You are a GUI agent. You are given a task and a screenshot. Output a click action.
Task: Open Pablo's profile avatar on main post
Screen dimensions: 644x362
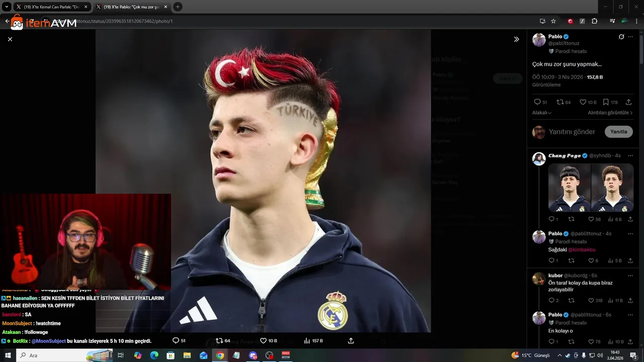(x=539, y=40)
